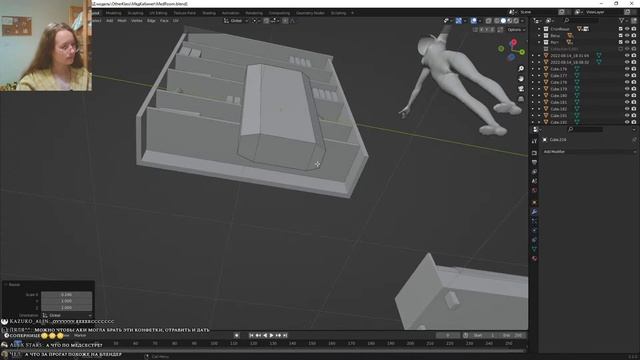Select Cube.181 in the outliner
This screenshot has height=360, width=640.
[x=558, y=102]
